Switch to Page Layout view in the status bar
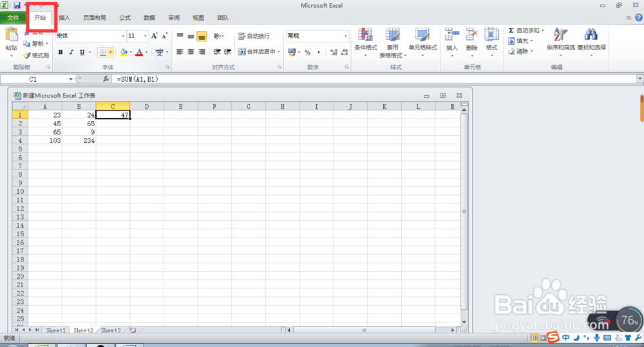 click(543, 338)
